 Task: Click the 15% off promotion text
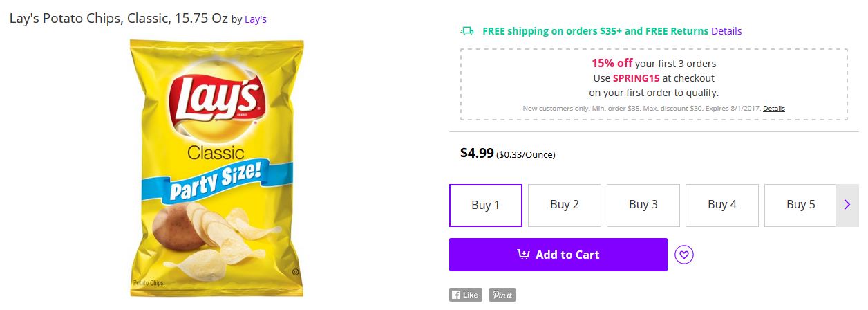point(612,63)
